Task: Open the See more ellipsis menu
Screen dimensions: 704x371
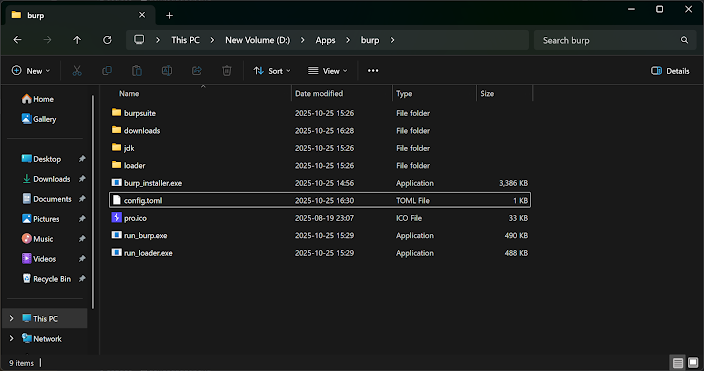Action: click(373, 71)
